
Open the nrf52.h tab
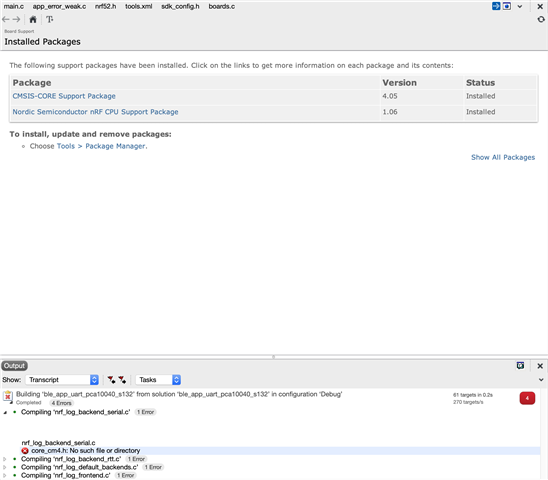pos(106,7)
